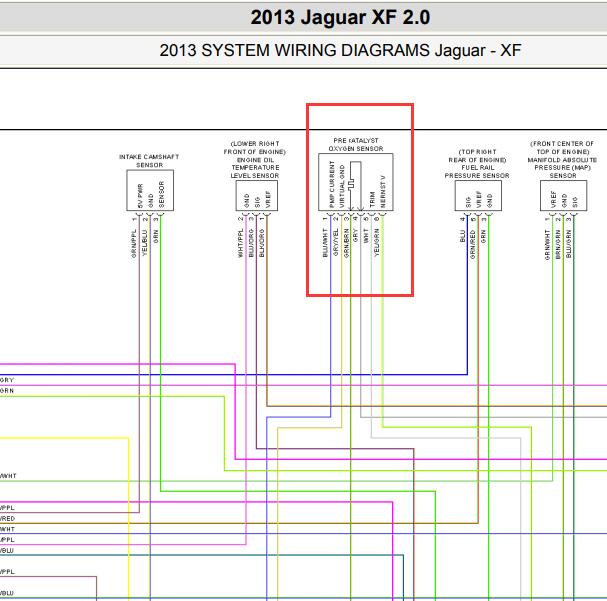The width and height of the screenshot is (607, 601).
Task: Click the "GRY" wire label at pin 4
Action: (355, 235)
